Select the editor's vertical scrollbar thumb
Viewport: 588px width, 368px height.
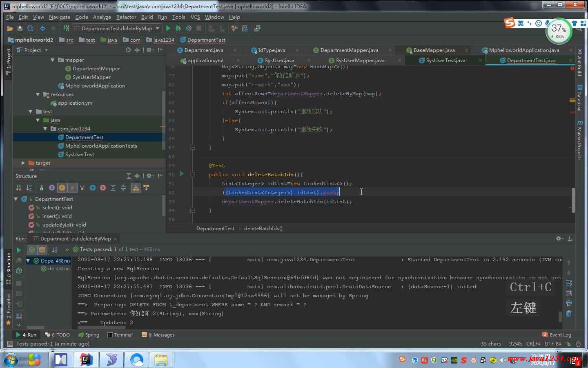coord(573,200)
